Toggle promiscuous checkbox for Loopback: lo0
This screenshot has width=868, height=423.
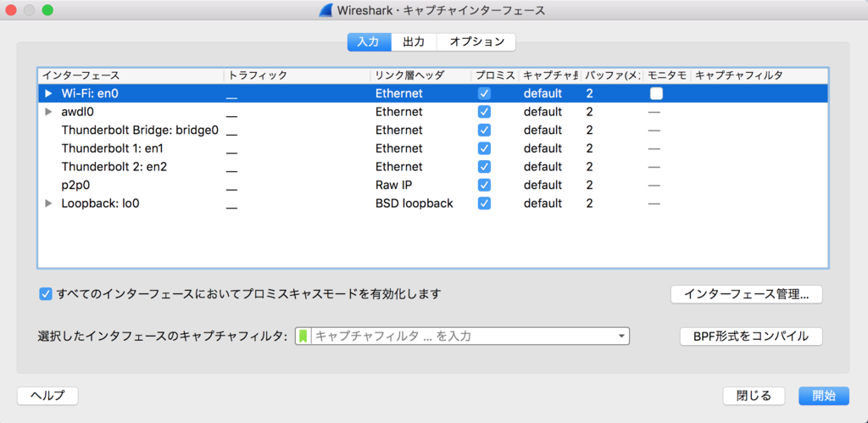[484, 203]
